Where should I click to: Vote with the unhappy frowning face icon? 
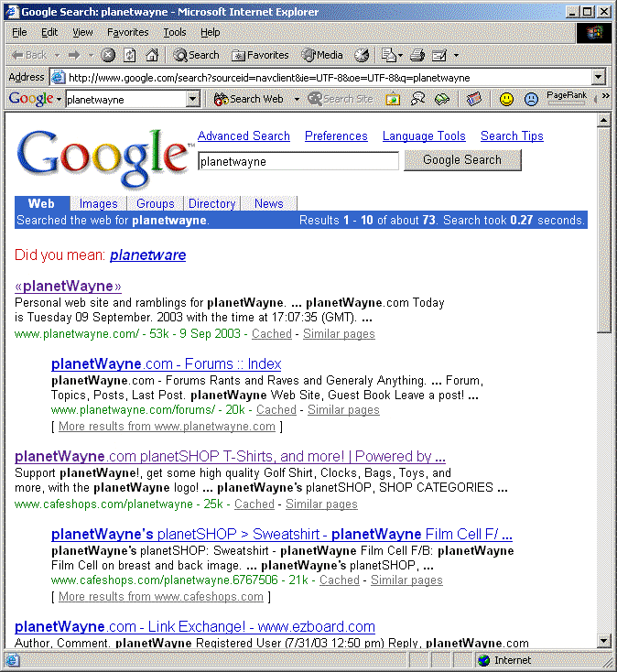[x=531, y=99]
